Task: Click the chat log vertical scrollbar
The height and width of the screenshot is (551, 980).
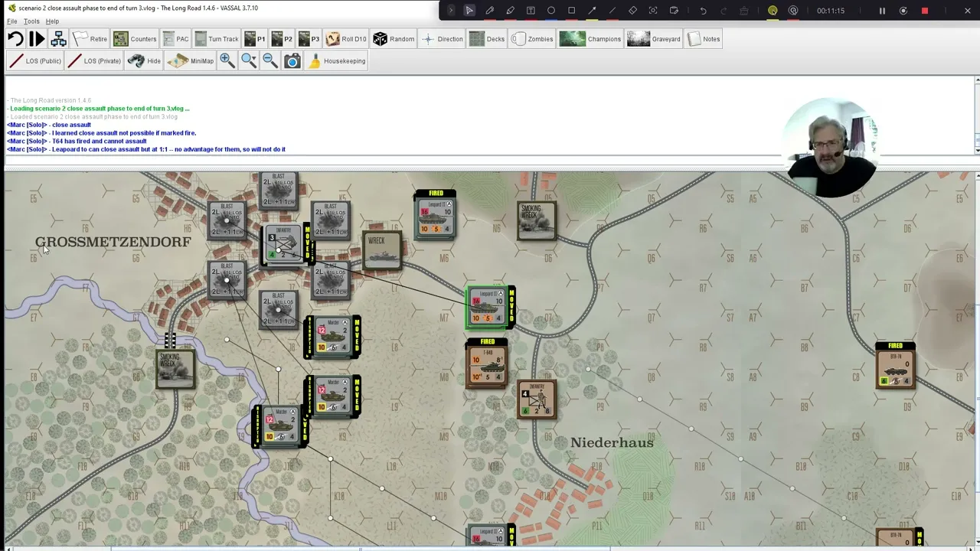Action: 977,115
